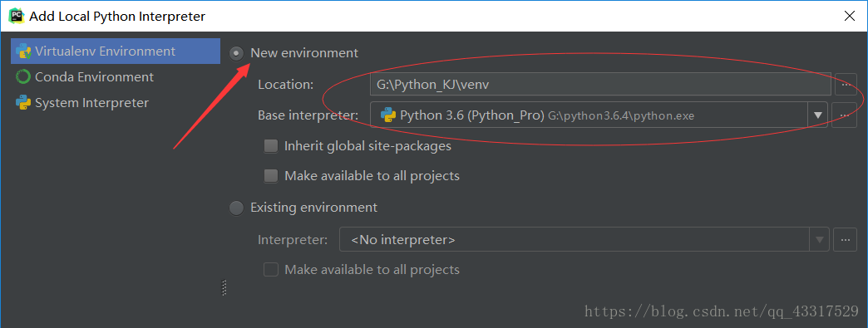Click the green Conda Environment icon
Viewport: 868px width, 328px height.
23,77
